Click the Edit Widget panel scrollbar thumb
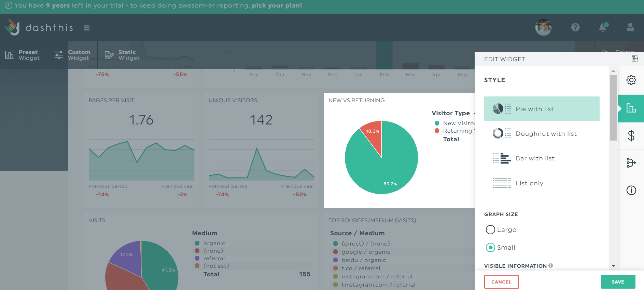 613,107
